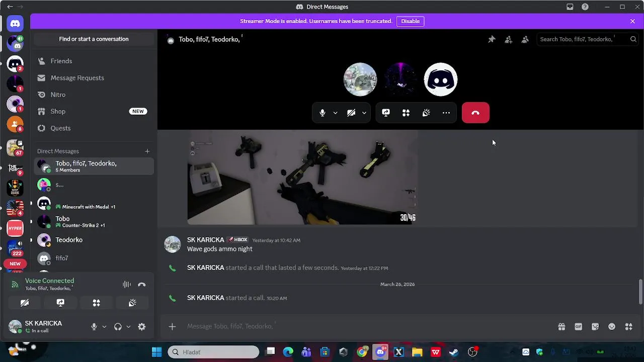Image resolution: width=644 pixels, height=362 pixels.
Task: Go back with the title bar arrow
Action: point(10,7)
